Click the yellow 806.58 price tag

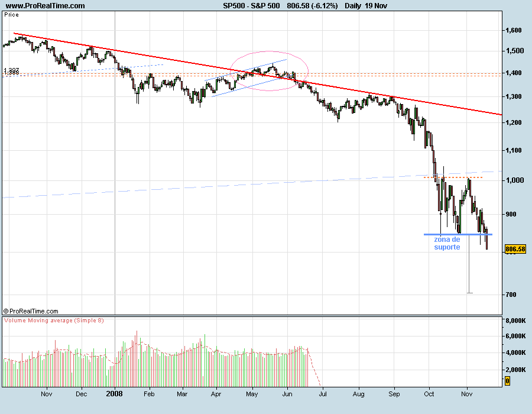click(x=515, y=249)
